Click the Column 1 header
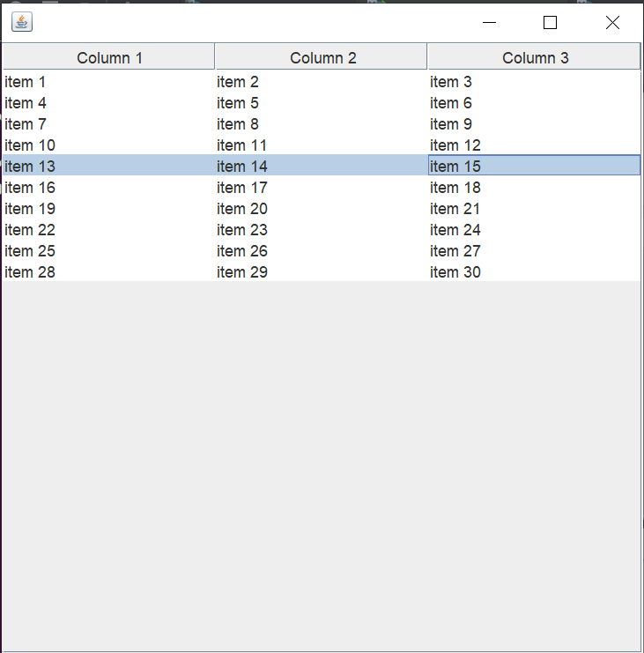The width and height of the screenshot is (644, 653). pyautogui.click(x=109, y=58)
